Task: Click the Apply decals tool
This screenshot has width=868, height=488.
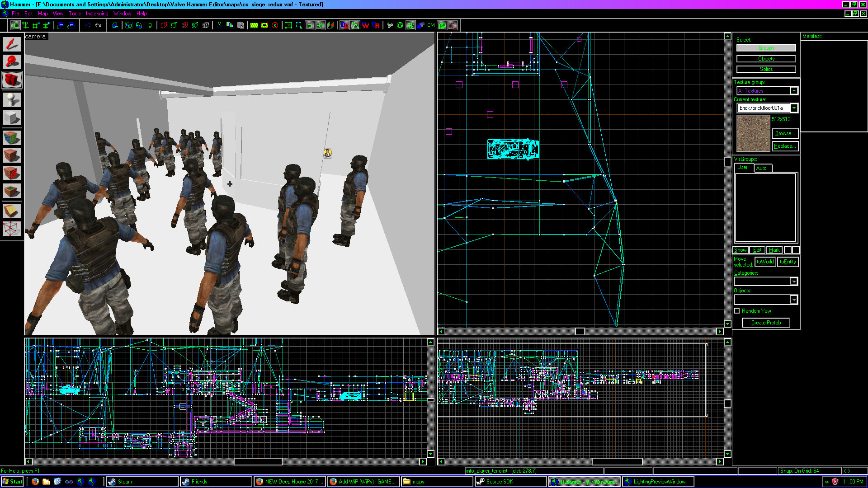Action: tap(12, 173)
